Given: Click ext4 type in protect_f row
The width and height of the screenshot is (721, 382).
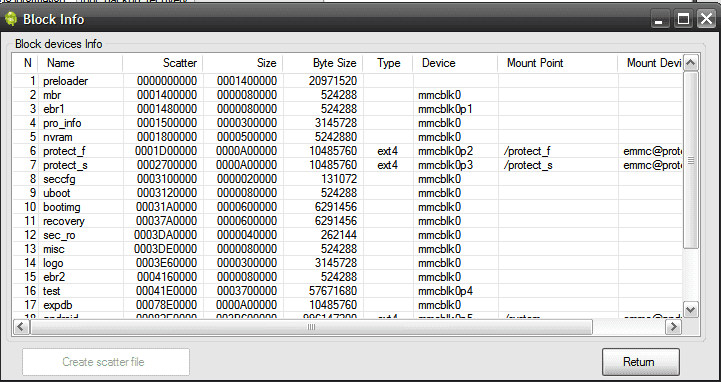Looking at the screenshot, I should (388, 151).
